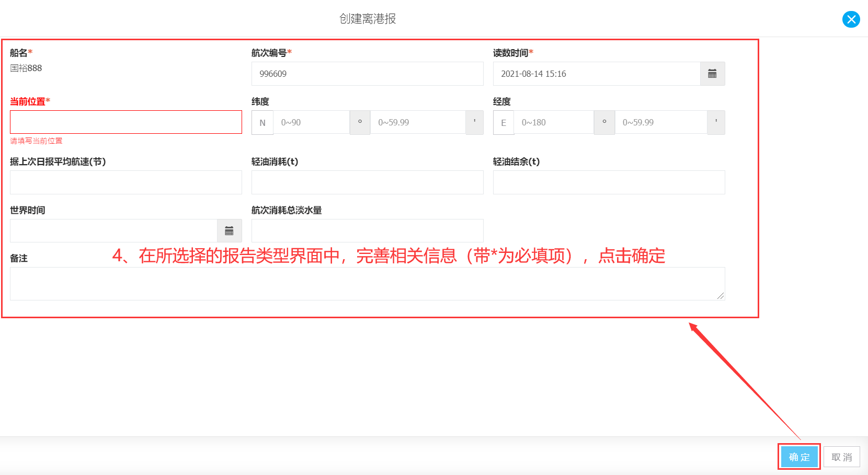The height and width of the screenshot is (475, 868).
Task: Open the calendar picker for 世界时间
Action: tap(229, 231)
